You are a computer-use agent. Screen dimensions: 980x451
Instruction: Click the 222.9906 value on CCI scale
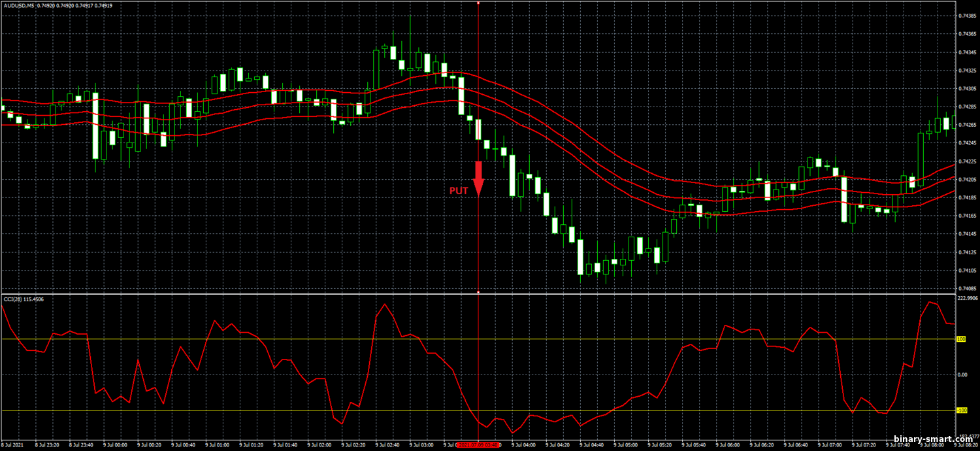[966, 298]
